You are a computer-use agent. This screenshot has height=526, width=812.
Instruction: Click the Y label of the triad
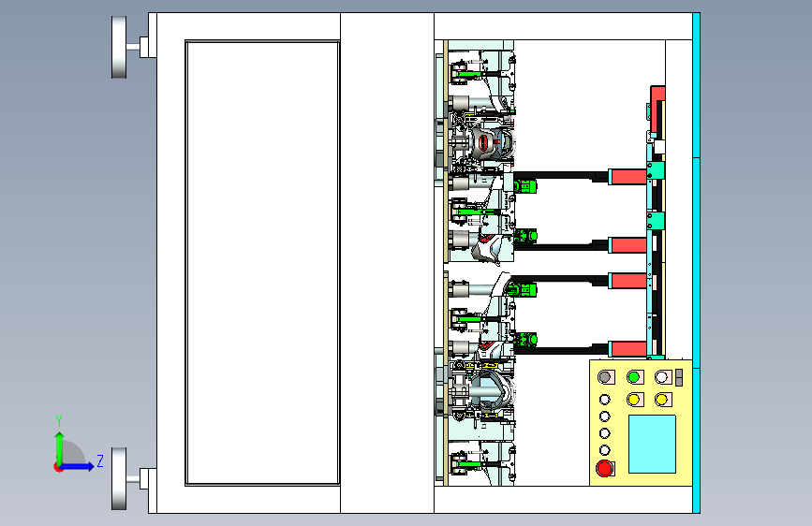59,420
